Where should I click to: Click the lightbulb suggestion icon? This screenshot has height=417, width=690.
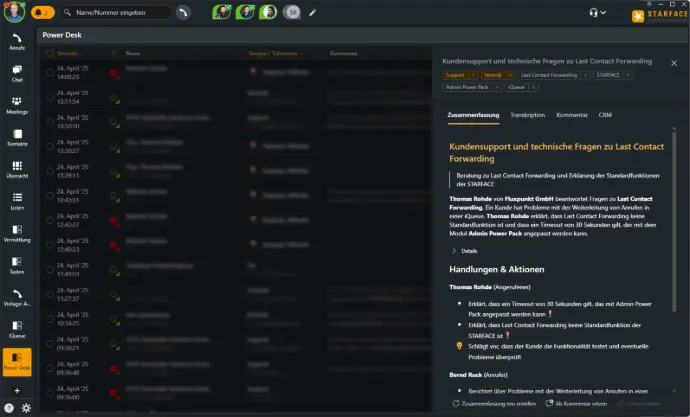coord(459,346)
